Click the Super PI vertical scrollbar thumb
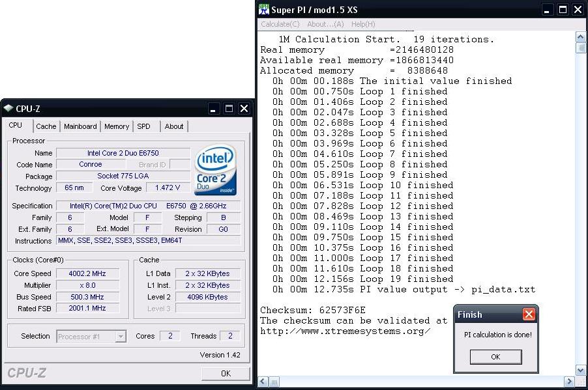The height and width of the screenshot is (390, 588). pyautogui.click(x=580, y=48)
